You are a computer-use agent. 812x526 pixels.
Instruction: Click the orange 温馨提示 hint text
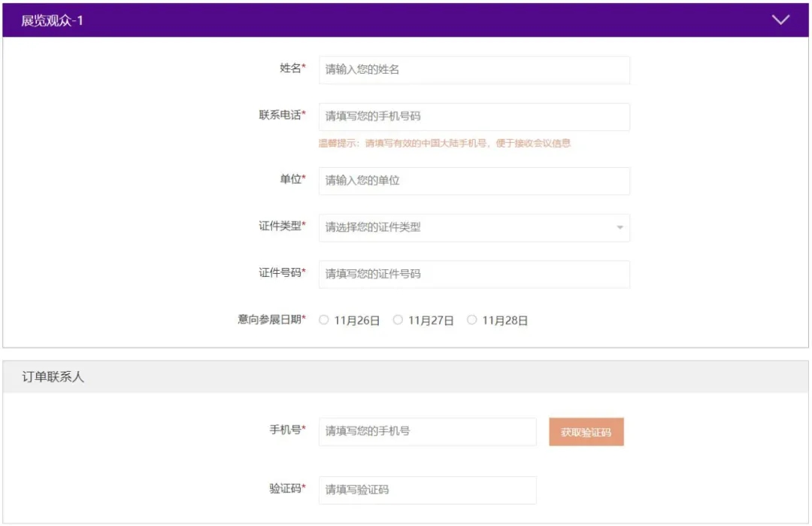point(444,143)
